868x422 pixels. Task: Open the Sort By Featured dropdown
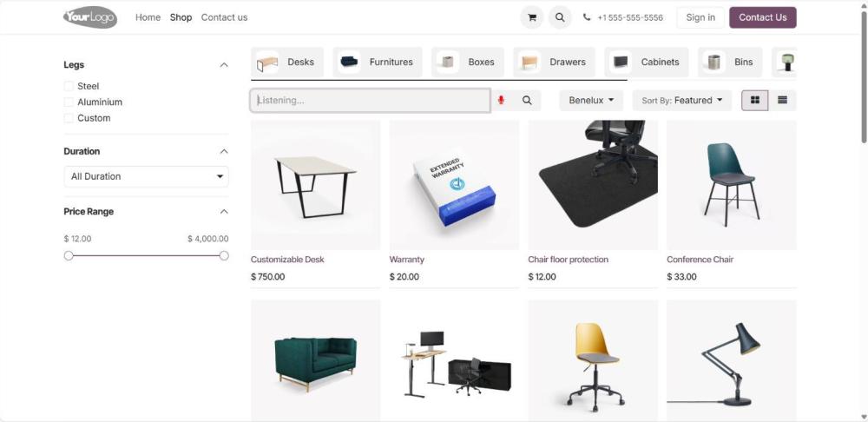coord(682,100)
